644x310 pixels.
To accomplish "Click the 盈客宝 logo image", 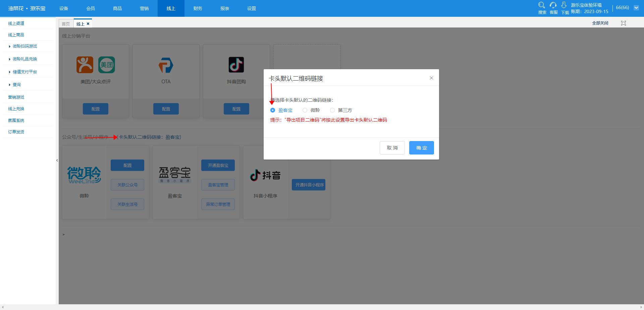I will tap(175, 175).
